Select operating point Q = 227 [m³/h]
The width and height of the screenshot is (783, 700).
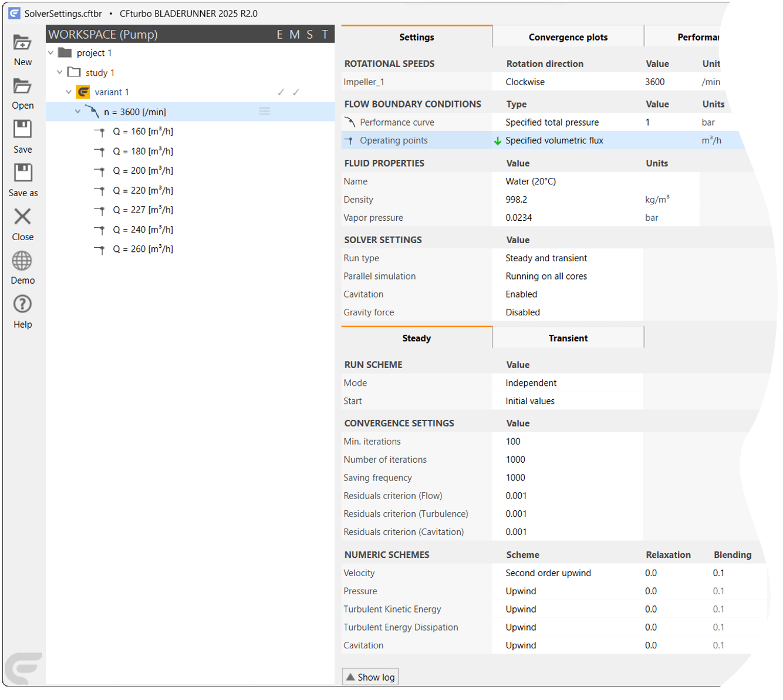click(x=143, y=210)
